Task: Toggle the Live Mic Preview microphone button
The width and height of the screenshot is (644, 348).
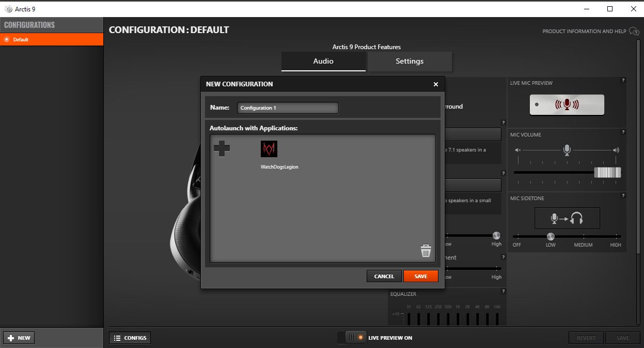Action: pos(567,104)
